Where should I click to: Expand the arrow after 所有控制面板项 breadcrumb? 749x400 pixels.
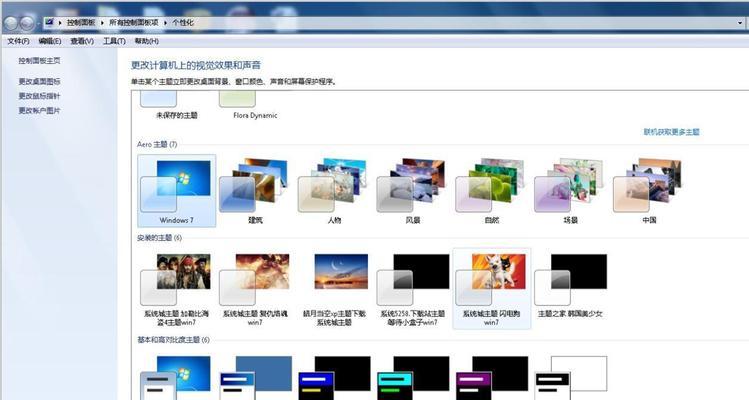[165, 22]
